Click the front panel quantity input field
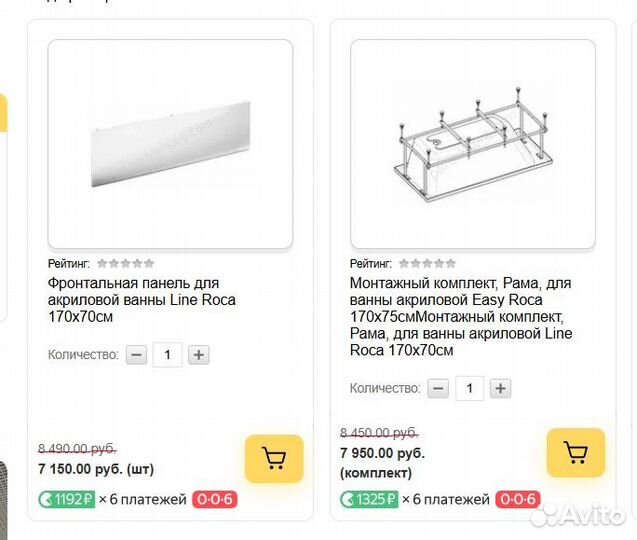The width and height of the screenshot is (637, 540). 168,354
